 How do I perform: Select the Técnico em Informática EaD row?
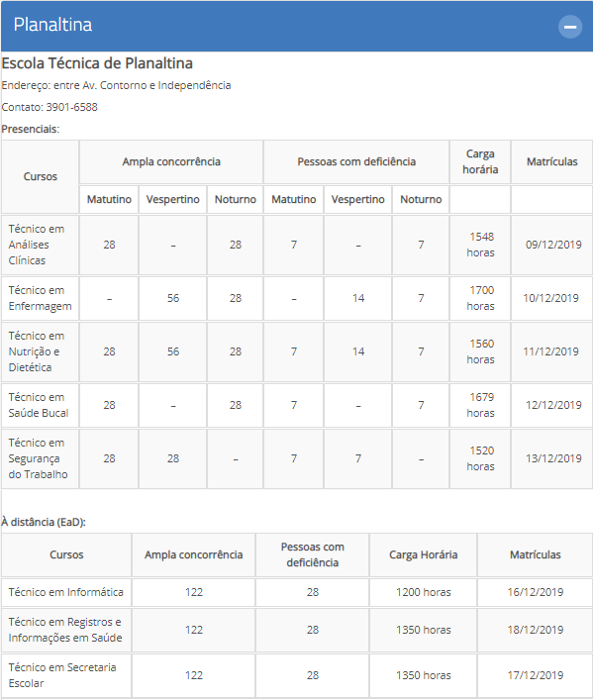[x=297, y=592]
